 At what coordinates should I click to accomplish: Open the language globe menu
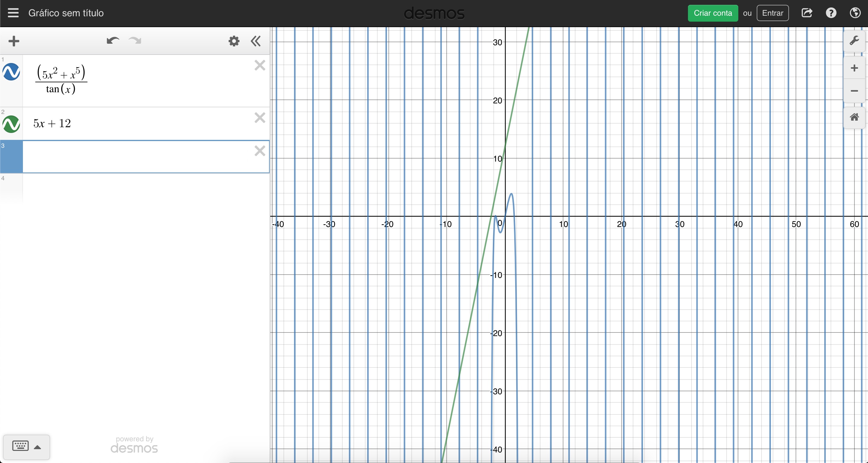coord(855,13)
